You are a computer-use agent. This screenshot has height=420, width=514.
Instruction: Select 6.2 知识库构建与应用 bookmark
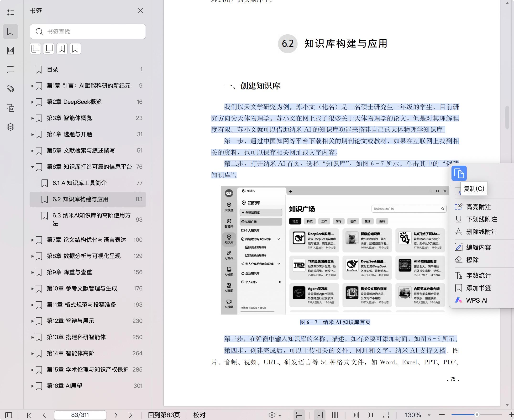(88, 199)
